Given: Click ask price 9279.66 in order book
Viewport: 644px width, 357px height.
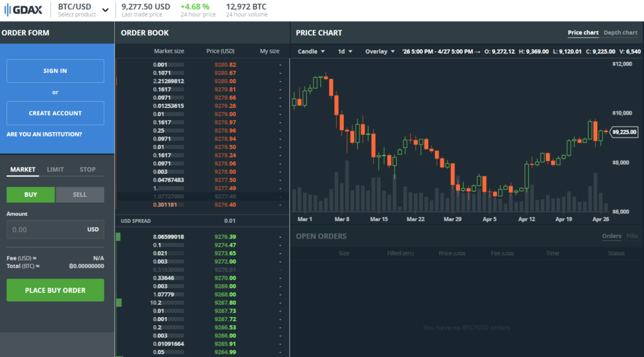Looking at the screenshot, I should [x=225, y=98].
